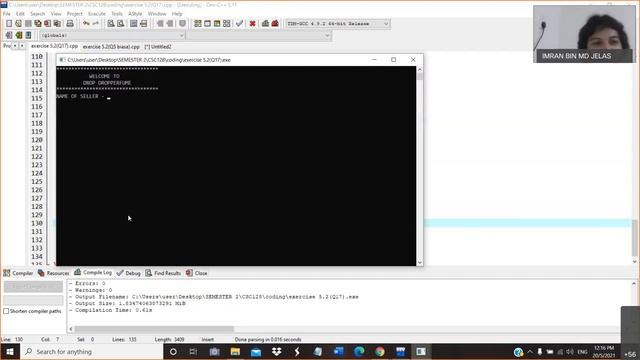Image resolution: width=640 pixels, height=360 pixels.
Task: Click the blue checkmark Debug icon
Action: click(x=240, y=24)
